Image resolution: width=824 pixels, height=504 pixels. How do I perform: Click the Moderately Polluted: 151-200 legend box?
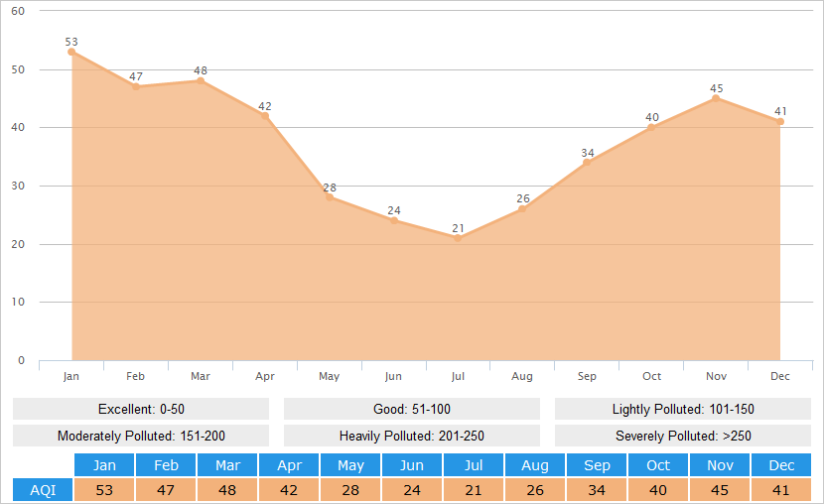coord(141,436)
